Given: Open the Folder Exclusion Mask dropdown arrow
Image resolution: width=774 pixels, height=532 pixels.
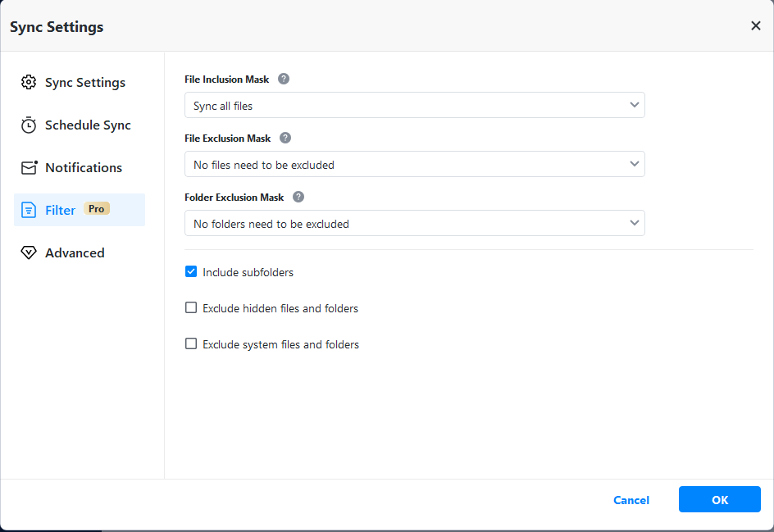Looking at the screenshot, I should [634, 223].
